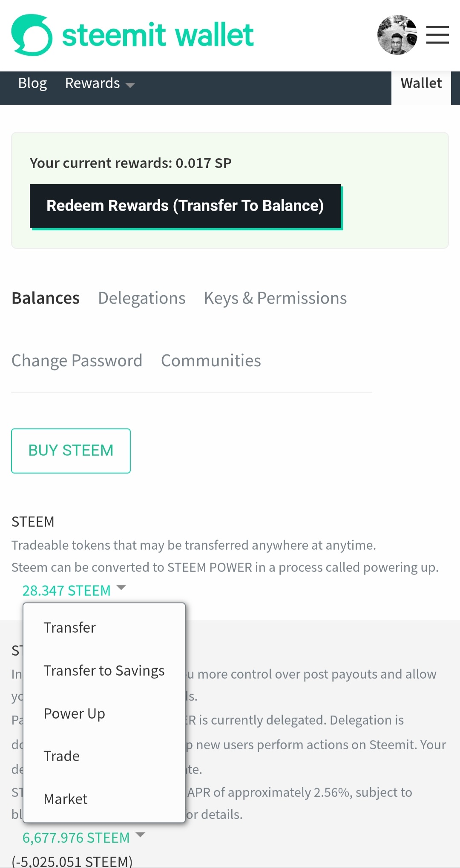Open Market from the dropdown menu
This screenshot has width=460, height=868.
pyautogui.click(x=66, y=799)
